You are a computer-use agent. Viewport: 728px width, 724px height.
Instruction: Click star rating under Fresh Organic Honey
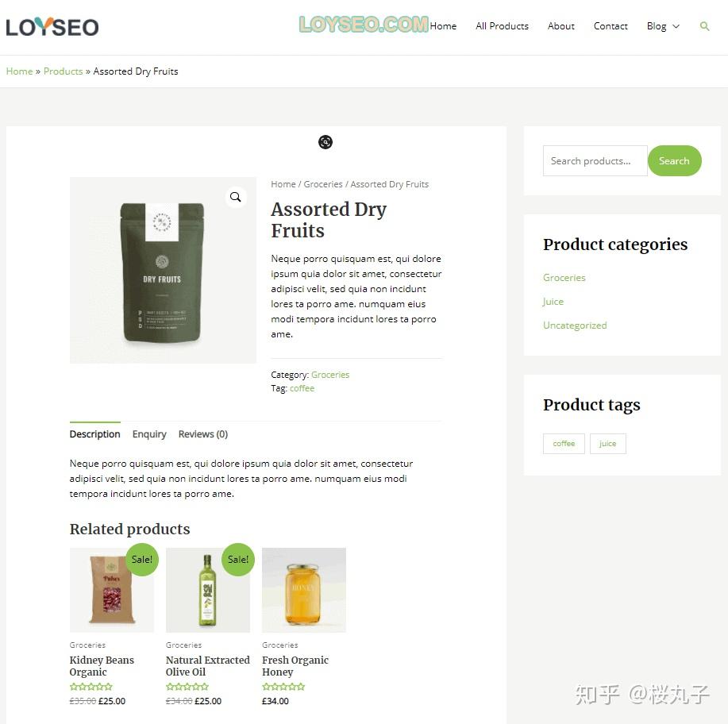coord(283,687)
